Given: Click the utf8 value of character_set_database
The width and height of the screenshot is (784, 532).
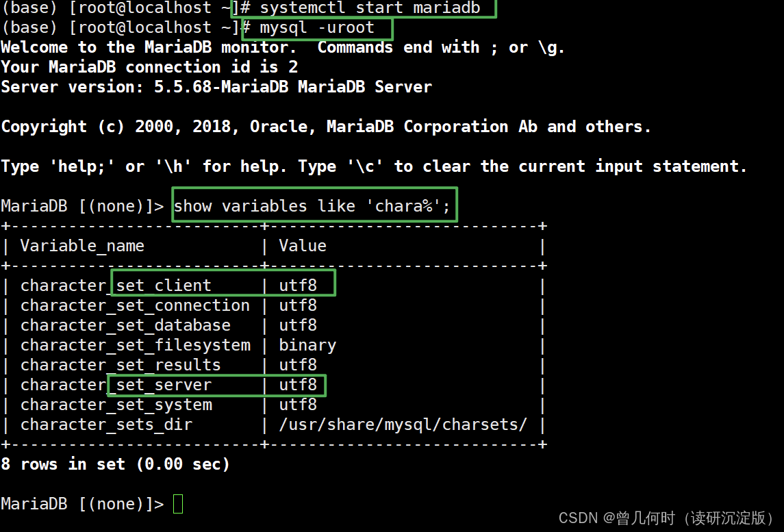Looking at the screenshot, I should pos(297,325).
